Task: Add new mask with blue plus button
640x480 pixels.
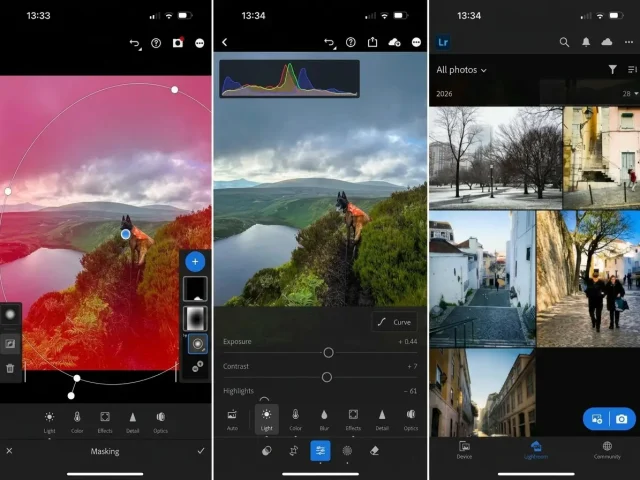Action: [x=195, y=262]
